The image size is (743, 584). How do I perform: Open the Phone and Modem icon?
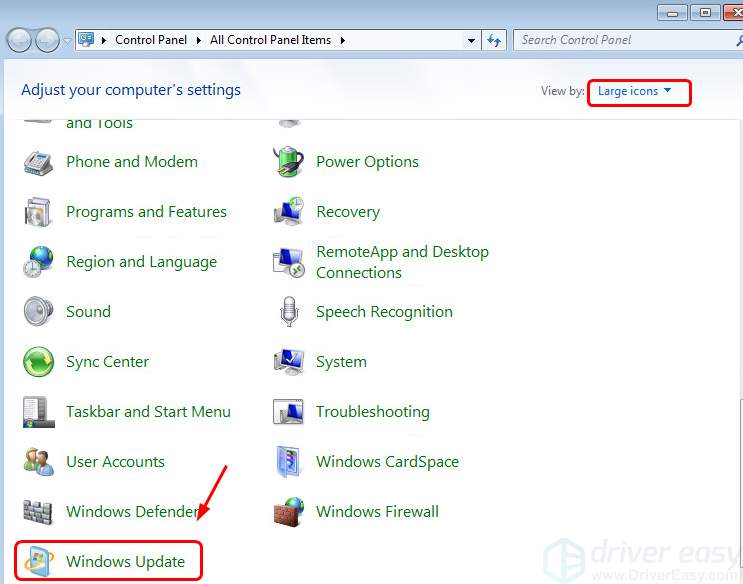tap(38, 162)
